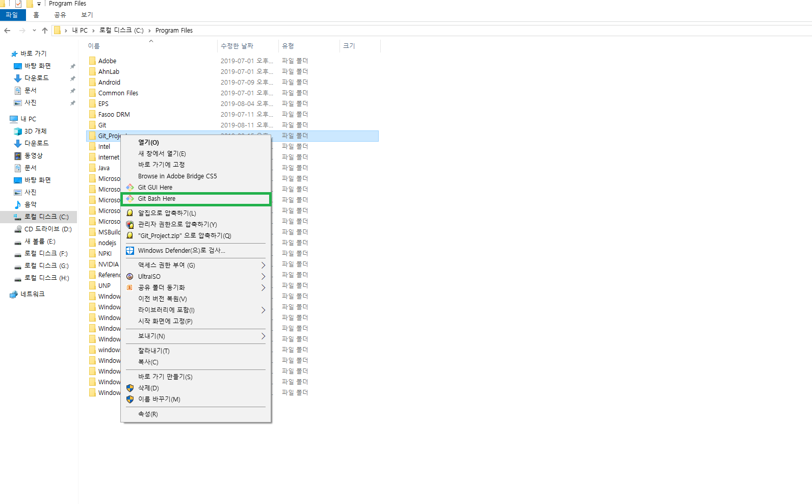Switch to the 보기 ribbon tab
Image resolution: width=812 pixels, height=504 pixels.
coord(87,15)
